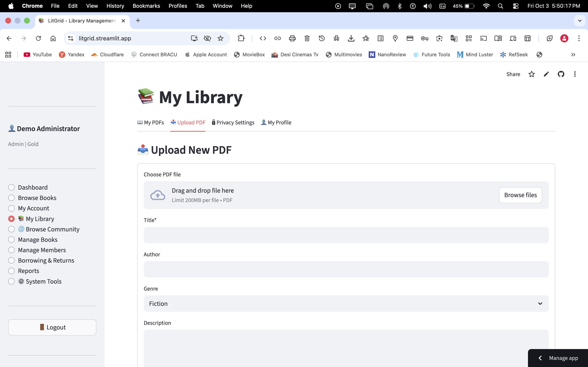This screenshot has height=367, width=588.
Task: Open the My PDFs tab
Action: coord(151,123)
